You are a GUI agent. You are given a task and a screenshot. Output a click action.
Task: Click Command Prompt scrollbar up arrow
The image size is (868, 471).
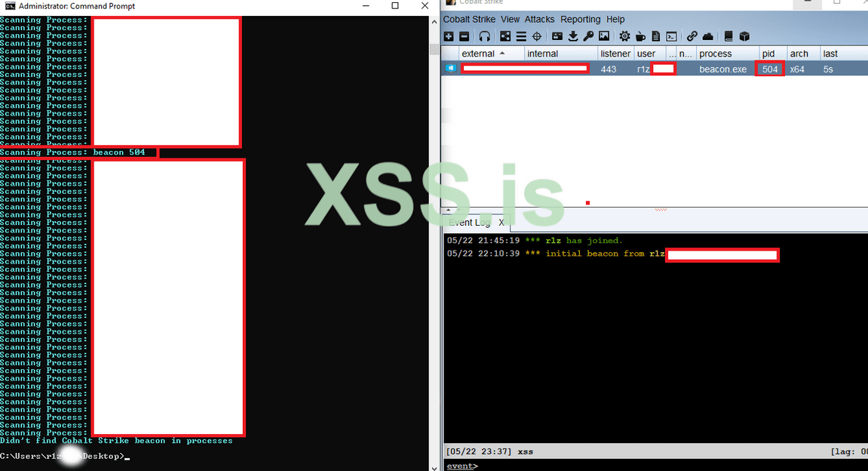point(434,22)
